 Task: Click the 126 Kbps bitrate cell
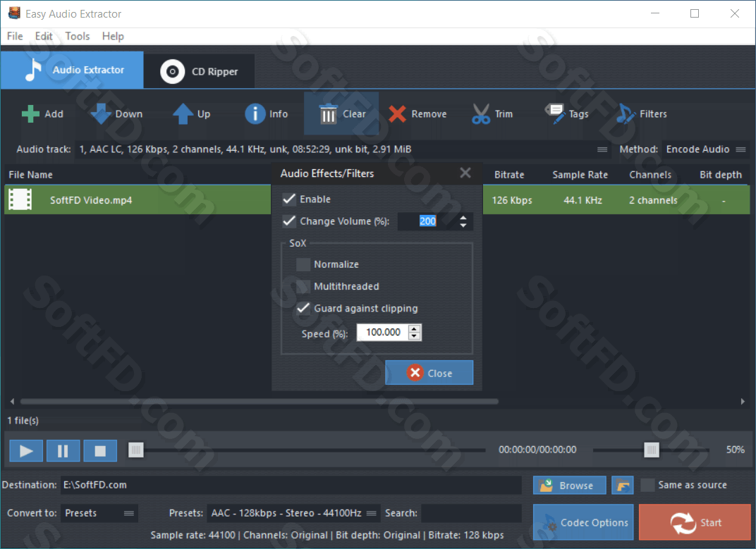(512, 200)
